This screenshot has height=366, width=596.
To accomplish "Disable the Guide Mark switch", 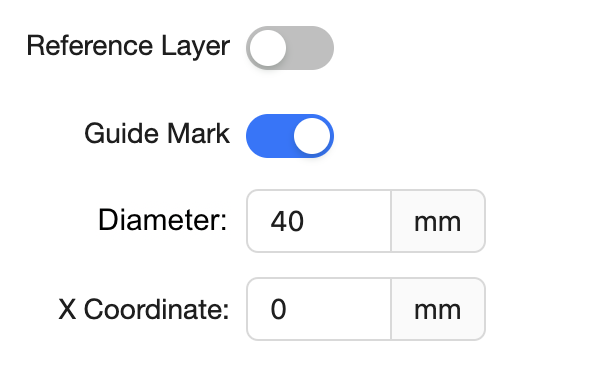I will (x=290, y=136).
